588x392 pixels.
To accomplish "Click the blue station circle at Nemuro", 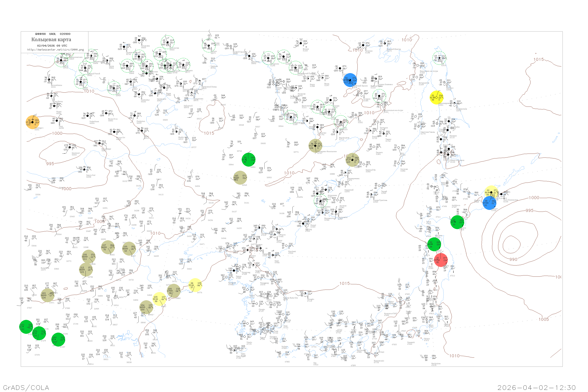I will tap(489, 203).
